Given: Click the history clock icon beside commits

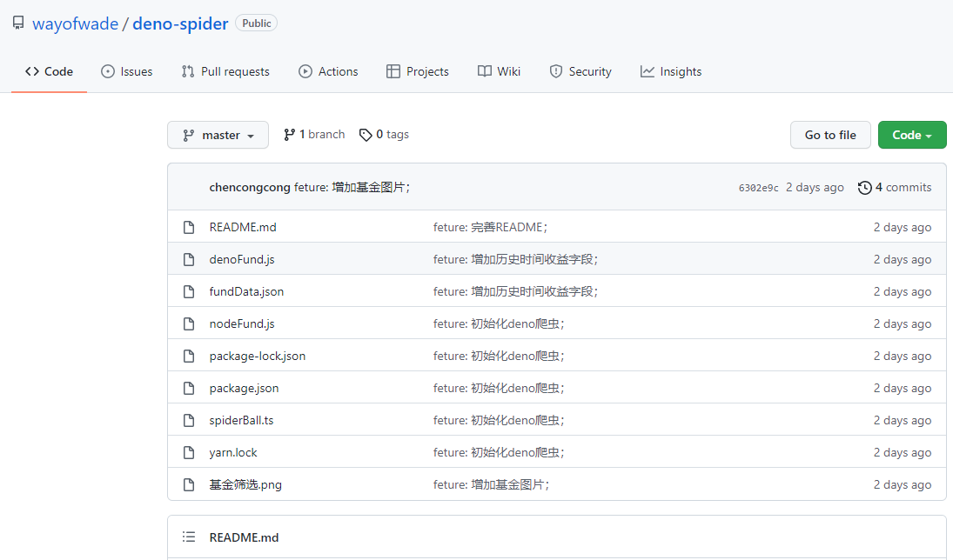Looking at the screenshot, I should click(865, 188).
